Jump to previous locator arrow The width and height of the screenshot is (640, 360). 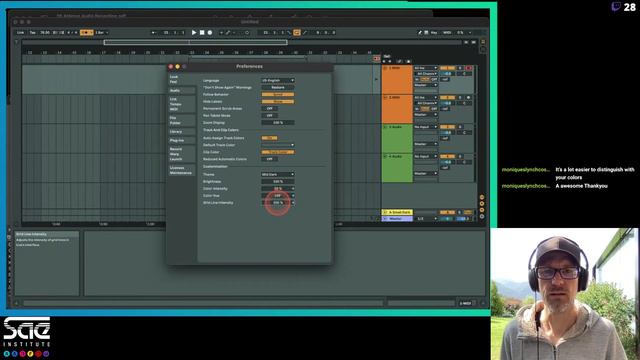[x=384, y=62]
